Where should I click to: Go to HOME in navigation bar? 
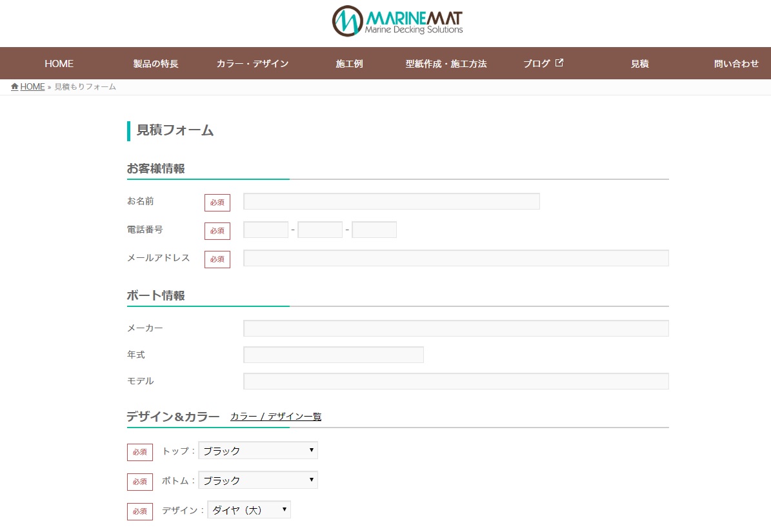tap(59, 64)
